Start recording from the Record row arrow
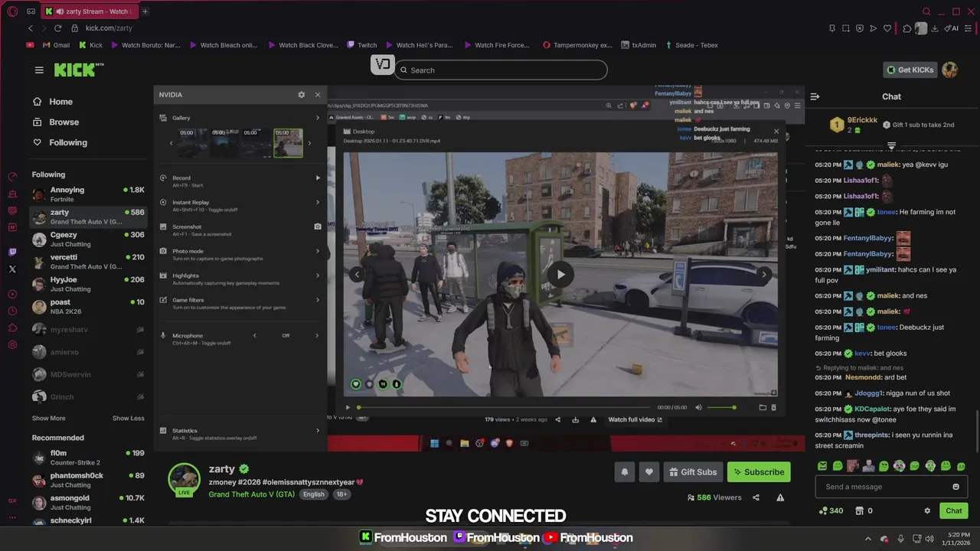The height and width of the screenshot is (551, 980). (318, 178)
